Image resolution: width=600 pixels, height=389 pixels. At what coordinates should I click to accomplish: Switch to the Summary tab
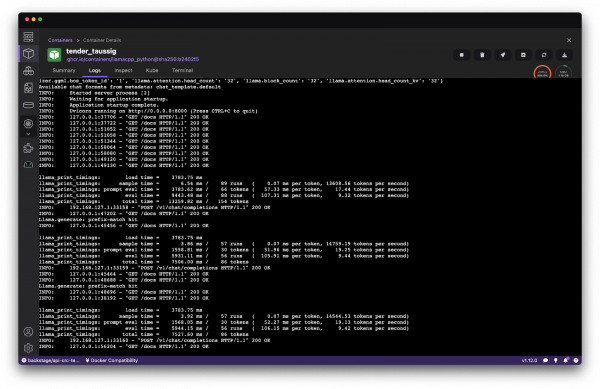click(64, 70)
